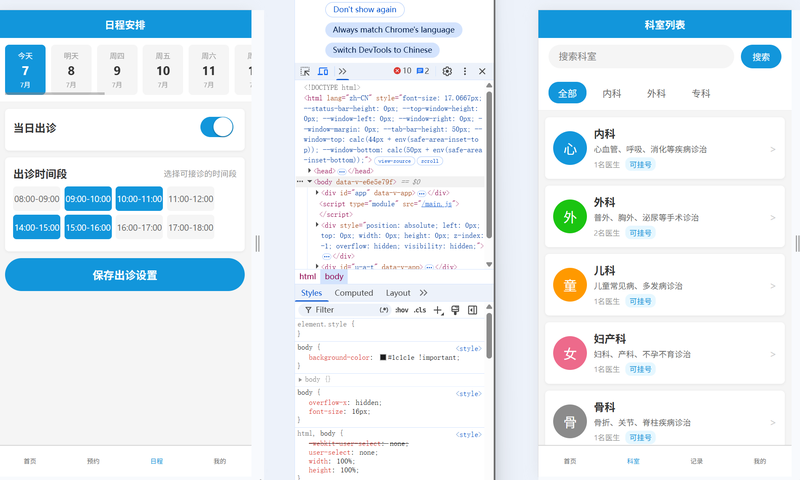Select the 外科 category filter tab
Image resolution: width=800 pixels, height=480 pixels.
pos(656,93)
